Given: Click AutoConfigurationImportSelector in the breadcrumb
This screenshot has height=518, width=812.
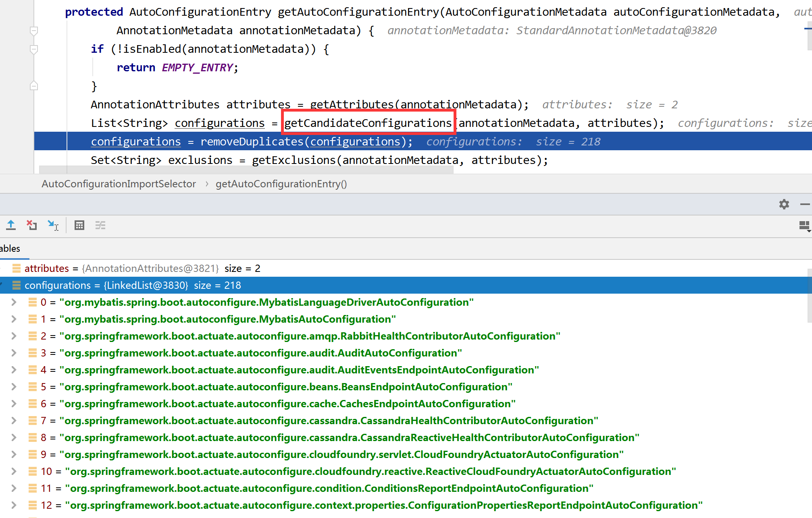Looking at the screenshot, I should pyautogui.click(x=119, y=184).
